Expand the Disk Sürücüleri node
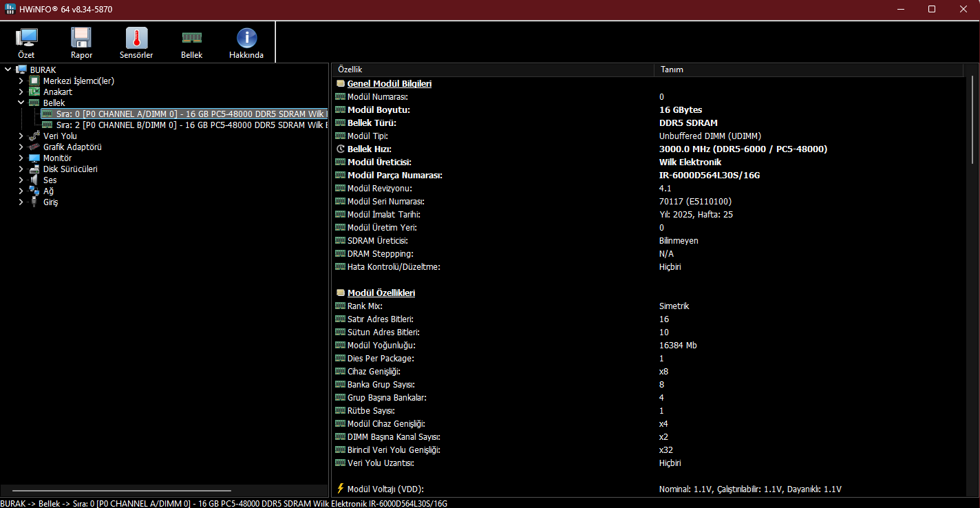 [x=21, y=169]
